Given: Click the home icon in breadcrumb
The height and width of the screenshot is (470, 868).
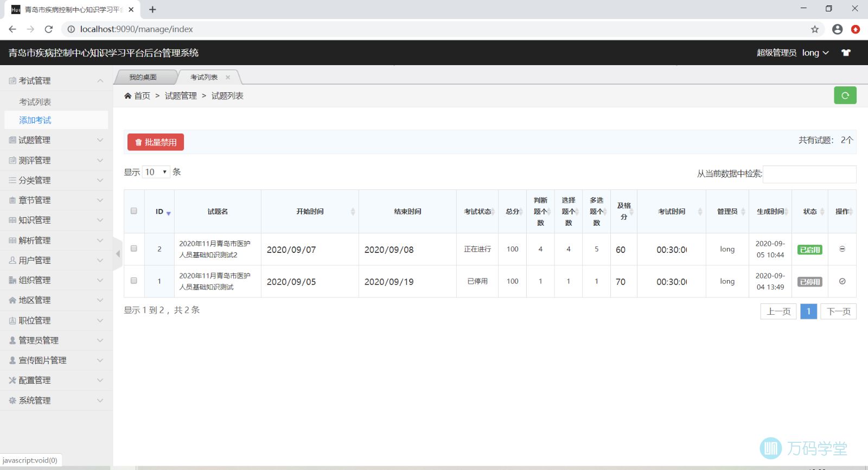Looking at the screenshot, I should tap(128, 96).
